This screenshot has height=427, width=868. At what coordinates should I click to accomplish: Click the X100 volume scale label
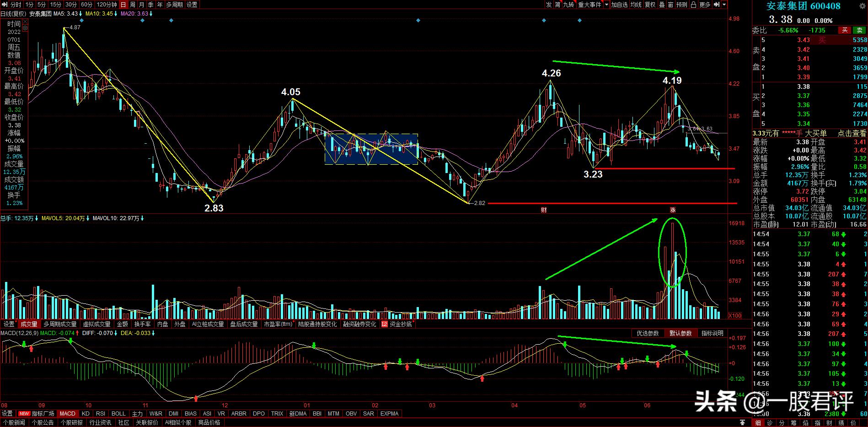735,315
